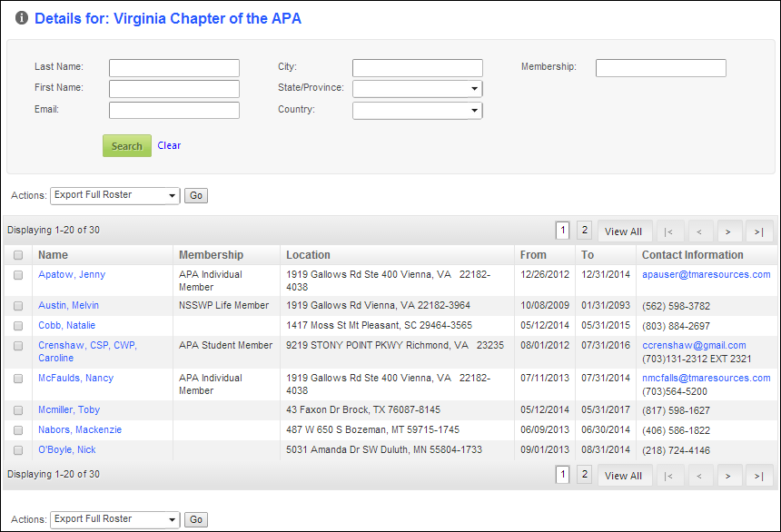
Task: Click the info icon beside Details heading
Action: 22,18
